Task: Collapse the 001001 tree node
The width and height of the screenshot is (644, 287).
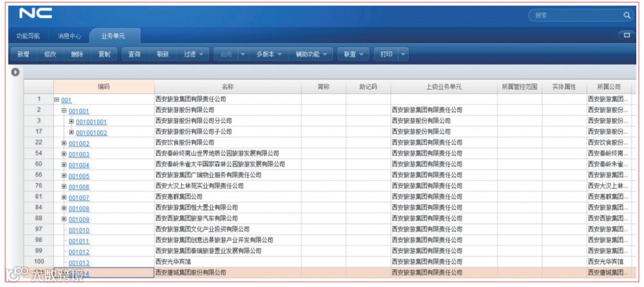Action: pyautogui.click(x=64, y=110)
